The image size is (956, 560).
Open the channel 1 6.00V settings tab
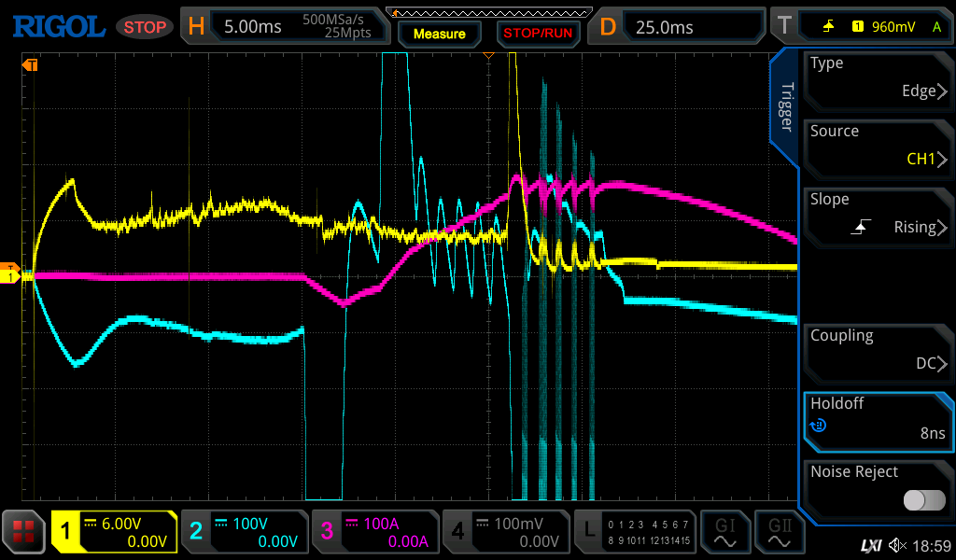point(114,532)
